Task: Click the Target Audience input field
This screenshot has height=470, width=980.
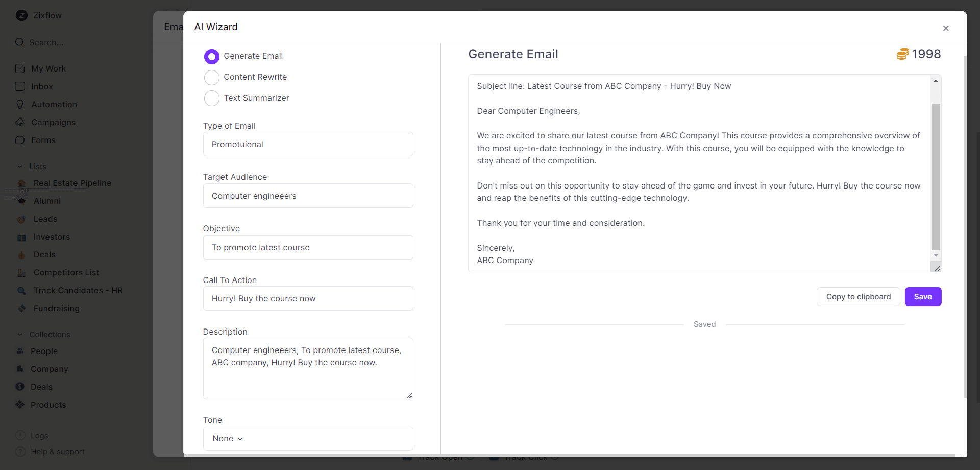Action: click(x=307, y=196)
